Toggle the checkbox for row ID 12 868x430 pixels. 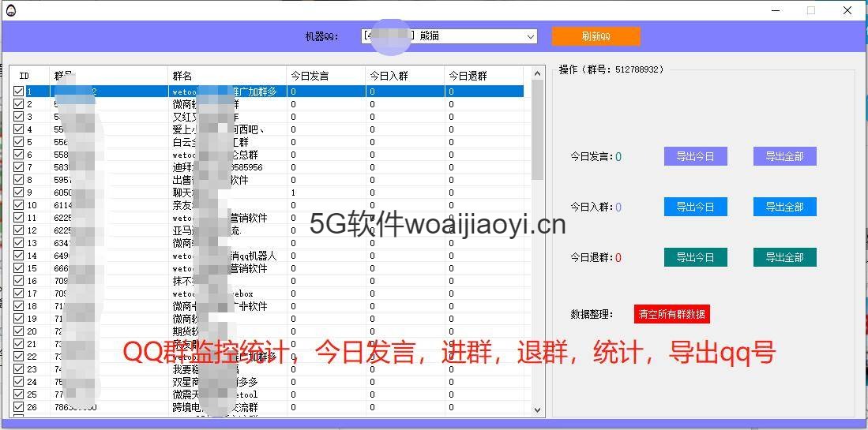pyautogui.click(x=18, y=230)
